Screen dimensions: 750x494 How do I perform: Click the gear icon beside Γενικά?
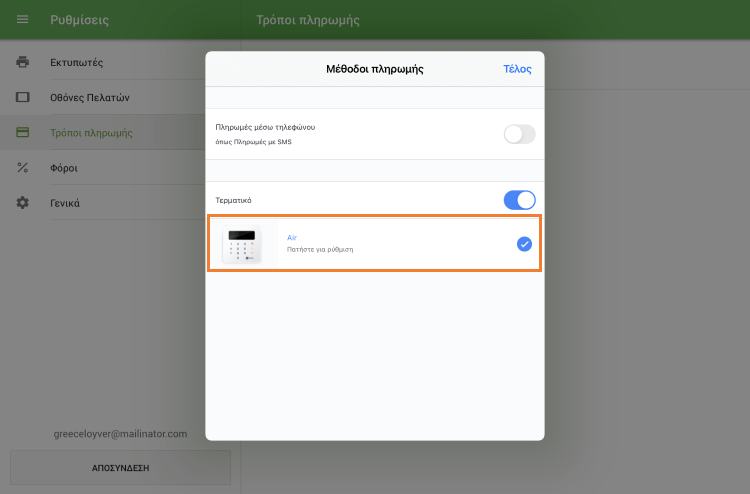pyautogui.click(x=22, y=203)
